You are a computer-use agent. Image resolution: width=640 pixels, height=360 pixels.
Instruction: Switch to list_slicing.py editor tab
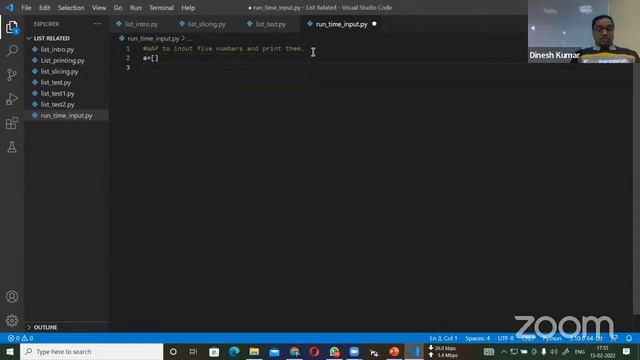click(x=207, y=24)
